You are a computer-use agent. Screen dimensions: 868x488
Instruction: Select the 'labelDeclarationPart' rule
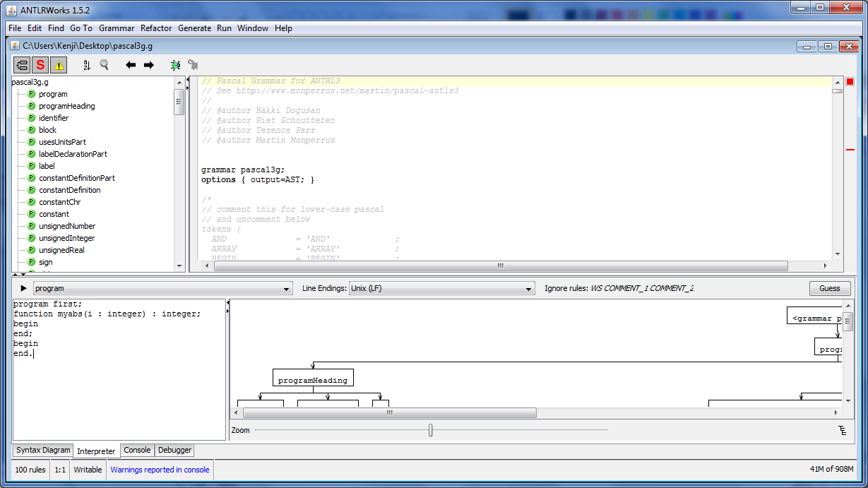(73, 154)
